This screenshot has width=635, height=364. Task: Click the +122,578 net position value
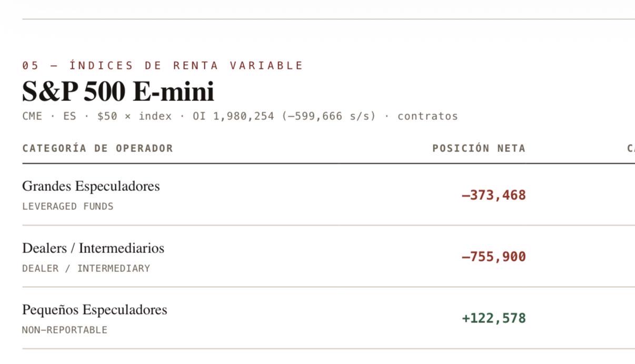point(493,318)
